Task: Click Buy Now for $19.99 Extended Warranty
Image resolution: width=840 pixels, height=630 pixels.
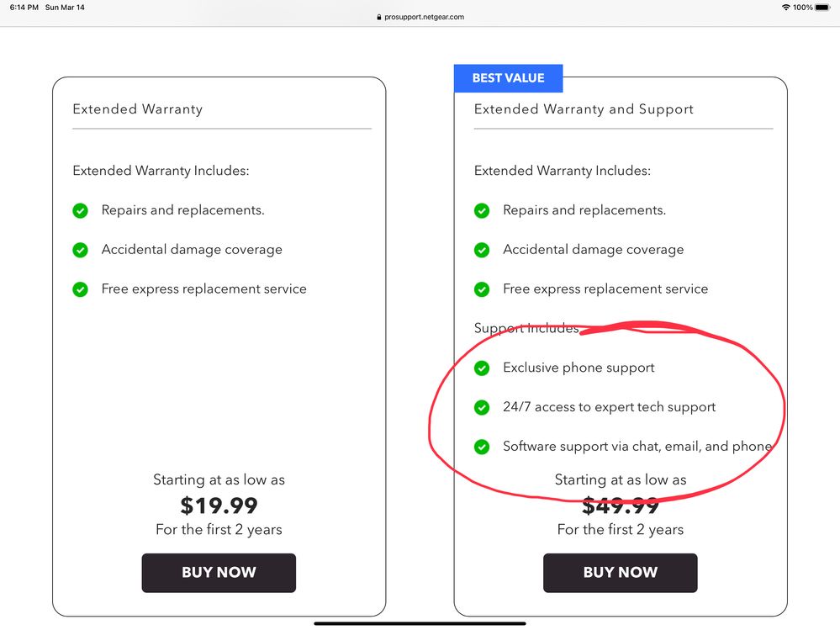Action: coord(219,572)
